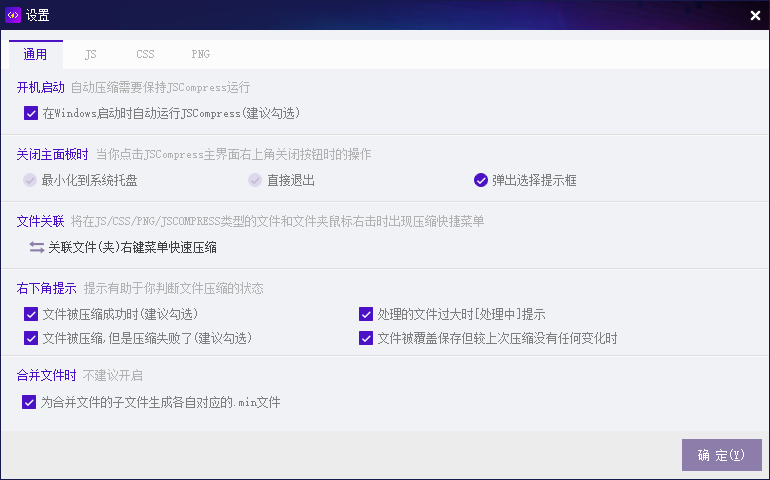Select 直接退出 radio option
Viewport: 770px width, 480px height.
click(x=255, y=180)
